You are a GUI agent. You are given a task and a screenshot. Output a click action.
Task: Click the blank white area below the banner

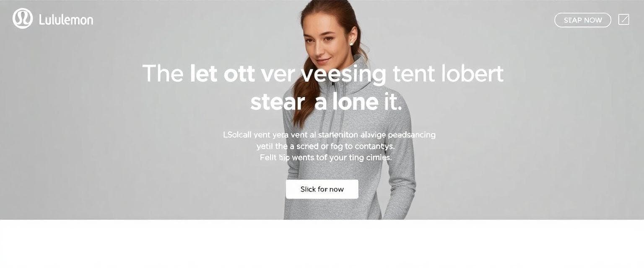coord(322,244)
